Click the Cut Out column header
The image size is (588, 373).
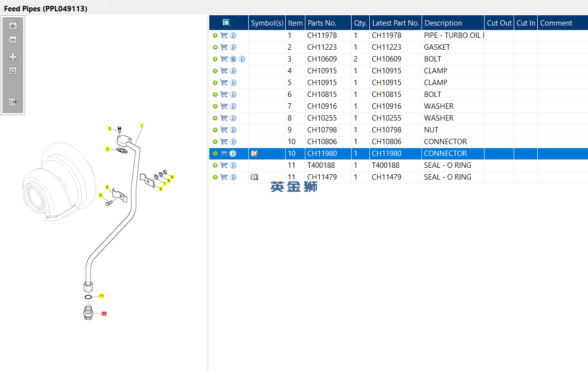(x=499, y=23)
